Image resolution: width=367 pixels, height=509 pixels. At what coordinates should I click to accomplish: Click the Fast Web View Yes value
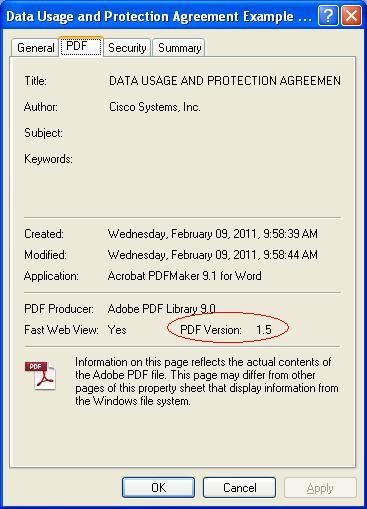click(117, 330)
